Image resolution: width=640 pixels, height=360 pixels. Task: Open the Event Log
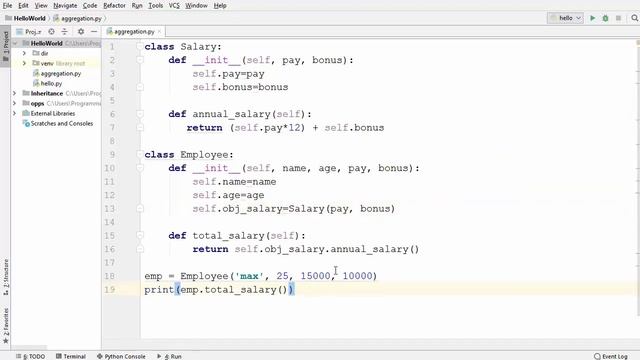611,356
